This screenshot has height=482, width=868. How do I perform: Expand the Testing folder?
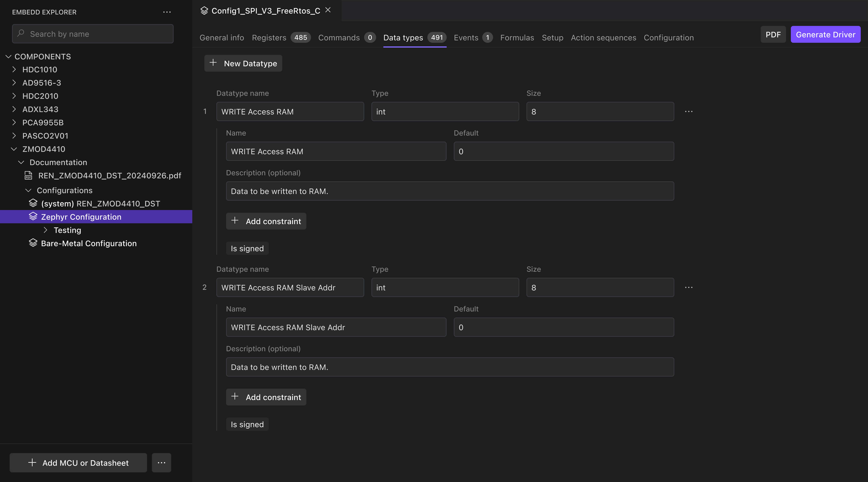pyautogui.click(x=45, y=230)
